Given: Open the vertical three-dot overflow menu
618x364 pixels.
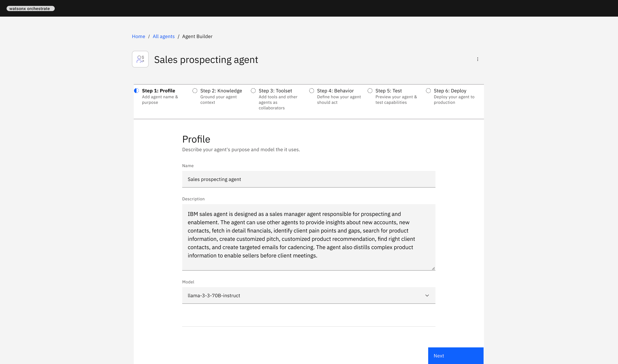Looking at the screenshot, I should click(x=478, y=59).
